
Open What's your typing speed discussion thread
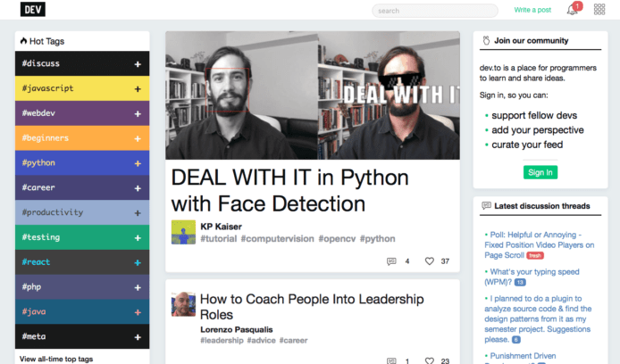coord(535,271)
